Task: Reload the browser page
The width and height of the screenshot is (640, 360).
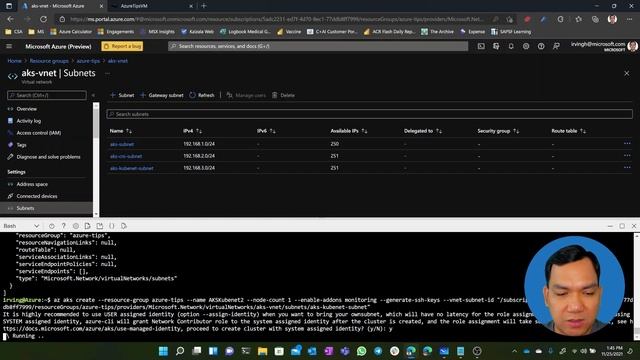Action: tap(43, 19)
